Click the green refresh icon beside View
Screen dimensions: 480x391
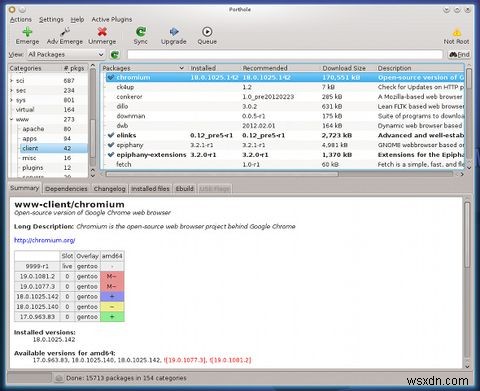[x=115, y=55]
